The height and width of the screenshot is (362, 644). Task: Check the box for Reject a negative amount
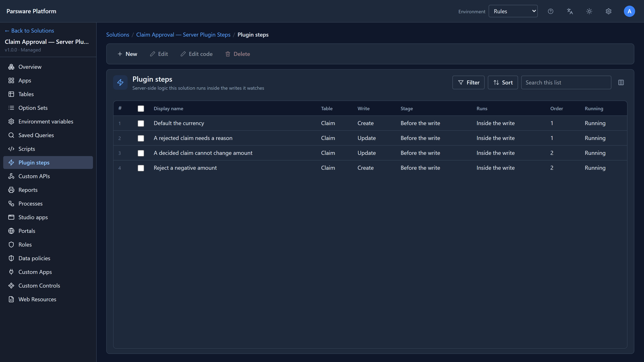point(141,168)
